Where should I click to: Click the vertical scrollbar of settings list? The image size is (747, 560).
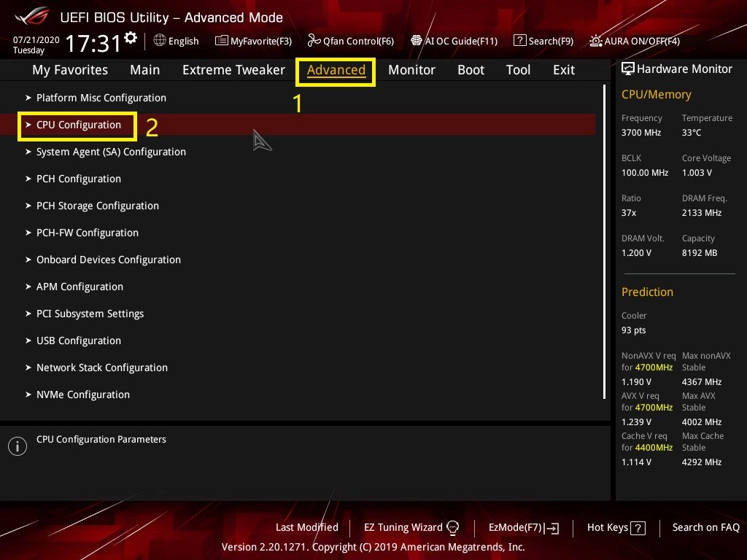[605, 241]
